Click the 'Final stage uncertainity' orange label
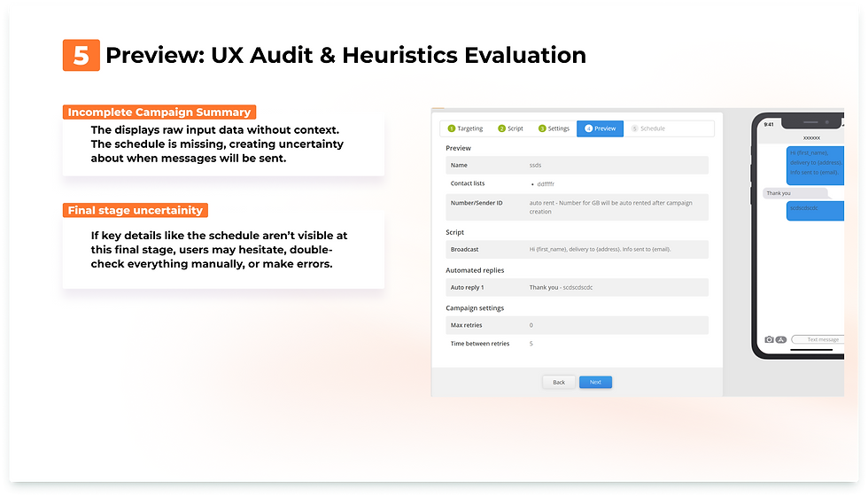The width and height of the screenshot is (868, 497). [135, 210]
